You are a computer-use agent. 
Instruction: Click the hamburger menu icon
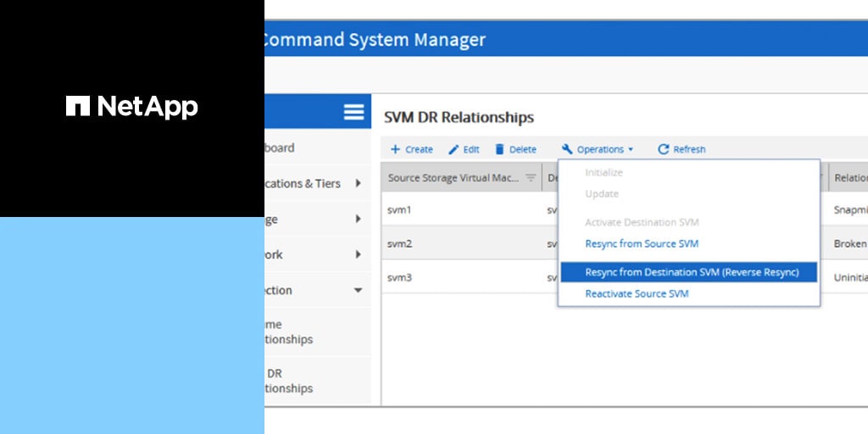pyautogui.click(x=353, y=112)
